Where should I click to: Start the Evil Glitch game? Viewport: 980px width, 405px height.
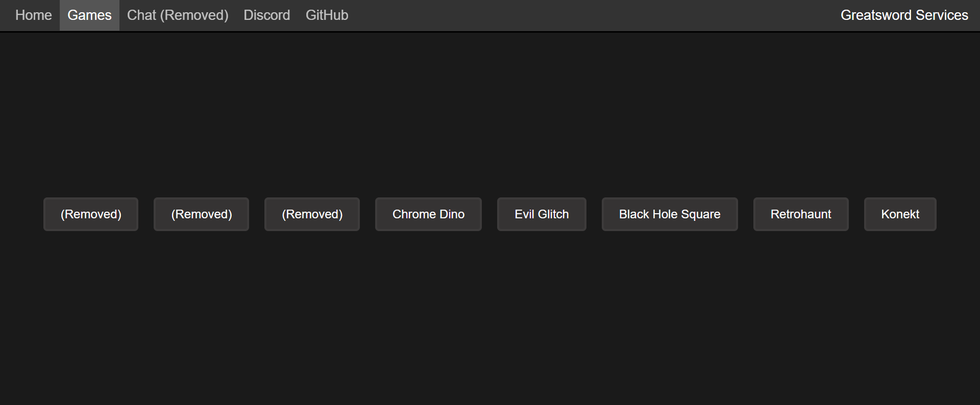click(x=542, y=214)
